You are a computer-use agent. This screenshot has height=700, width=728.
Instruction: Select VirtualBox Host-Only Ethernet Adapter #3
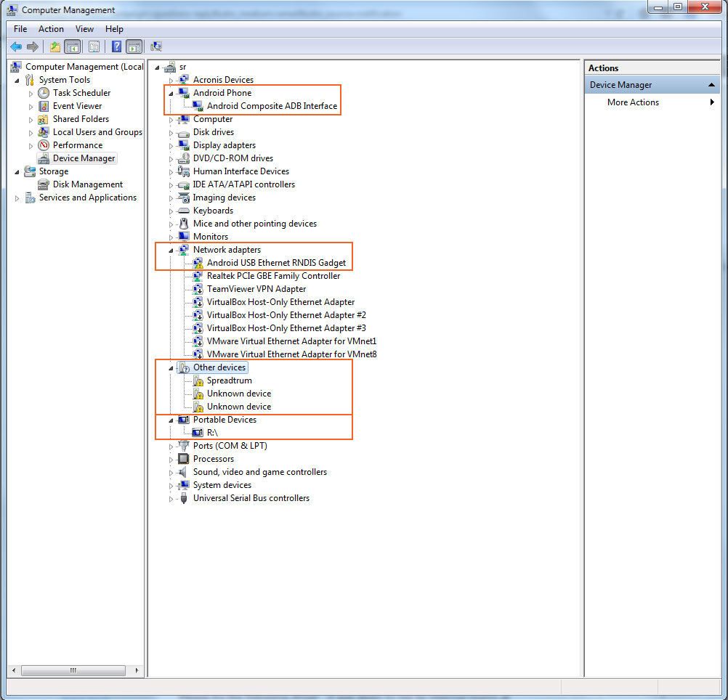(x=286, y=328)
